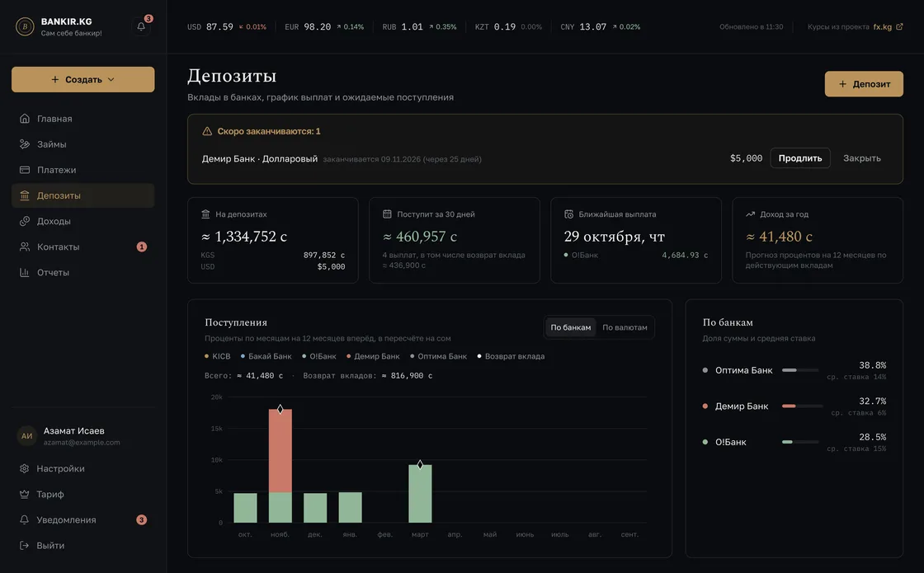The width and height of the screenshot is (924, 573).
Task: Click the Контакты badge showing 1
Action: 141,247
